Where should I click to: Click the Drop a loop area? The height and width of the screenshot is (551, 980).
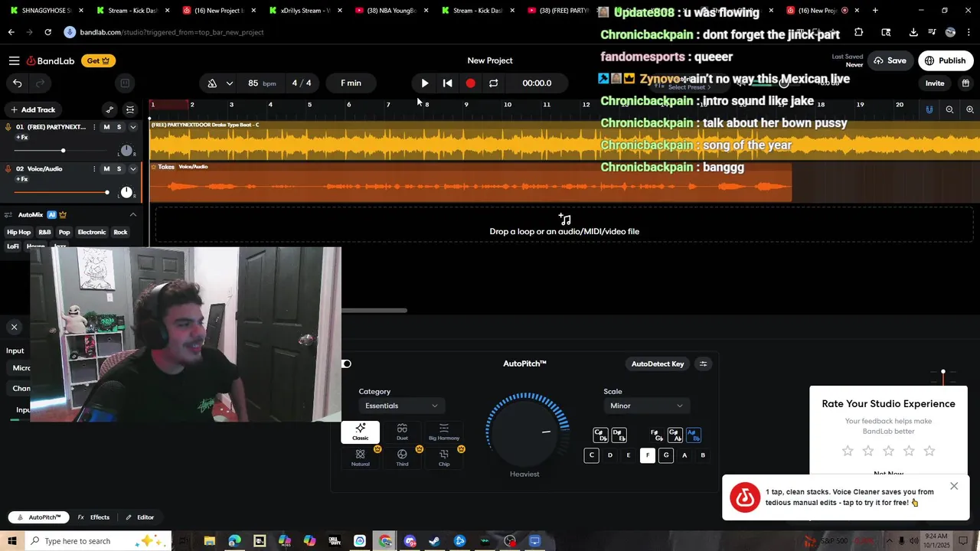click(564, 225)
